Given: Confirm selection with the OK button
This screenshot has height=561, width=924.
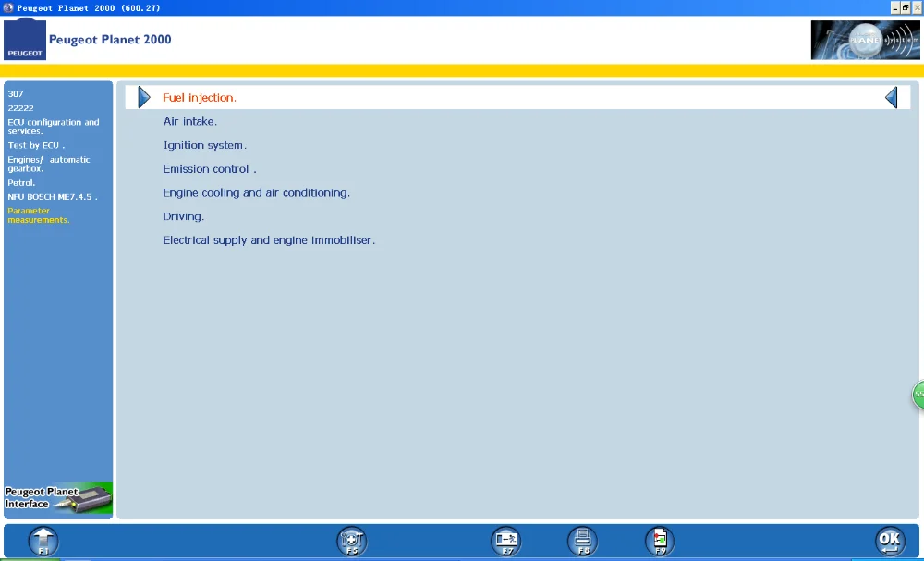Looking at the screenshot, I should click(890, 541).
